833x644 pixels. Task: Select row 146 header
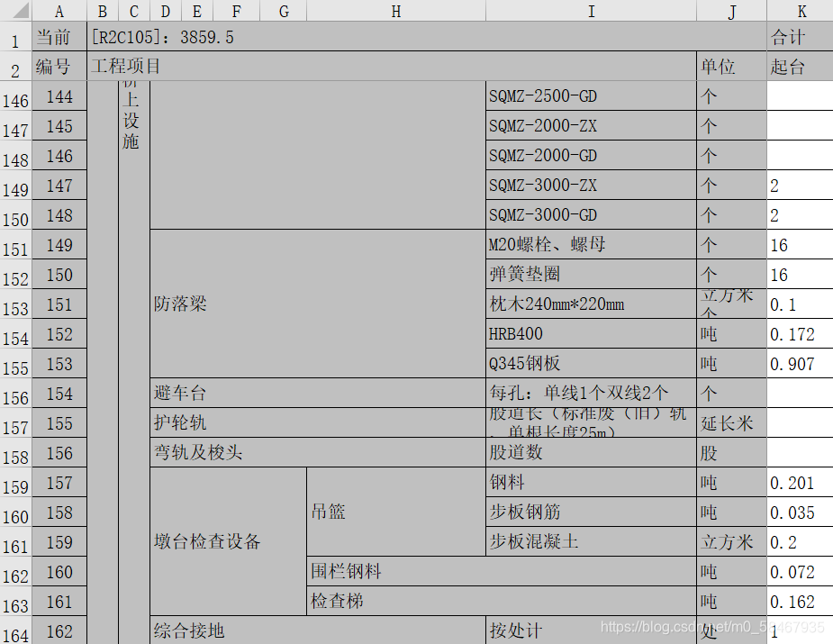[16, 96]
